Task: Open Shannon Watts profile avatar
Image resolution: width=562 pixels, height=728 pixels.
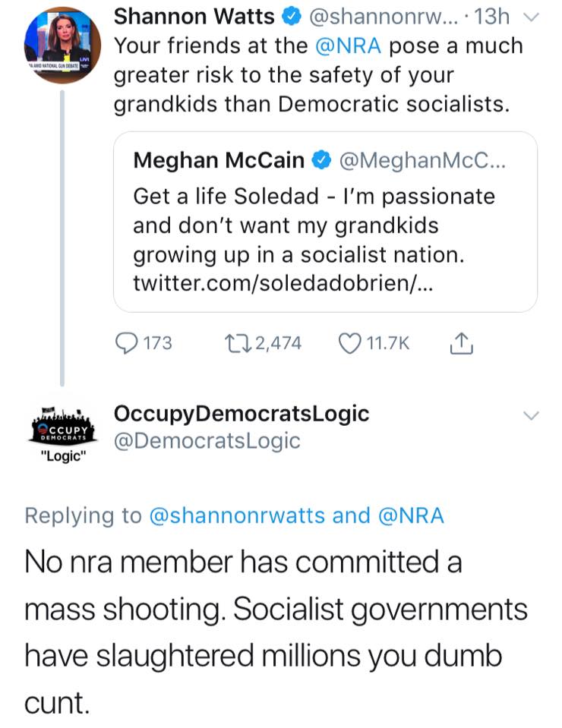Action: (62, 46)
